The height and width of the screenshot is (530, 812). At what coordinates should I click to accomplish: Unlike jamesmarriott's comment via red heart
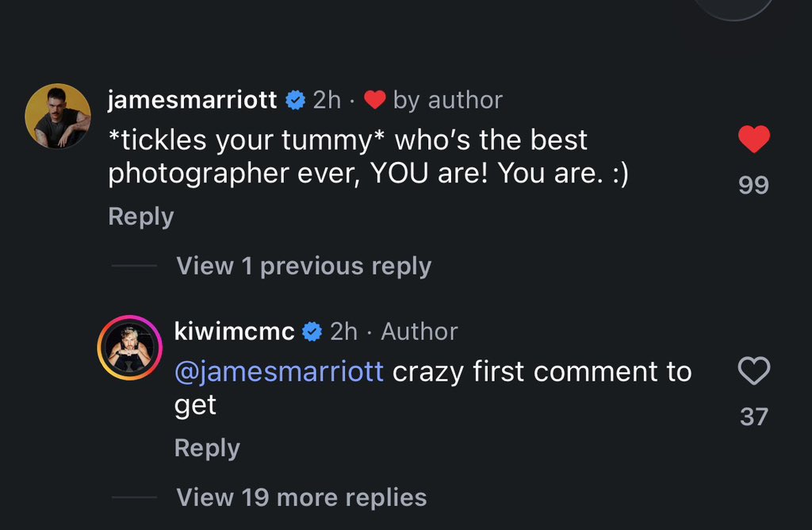[x=753, y=139]
